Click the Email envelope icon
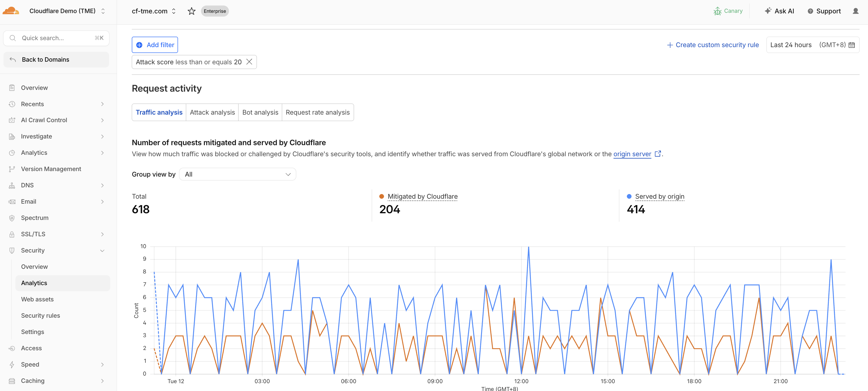 coord(12,202)
